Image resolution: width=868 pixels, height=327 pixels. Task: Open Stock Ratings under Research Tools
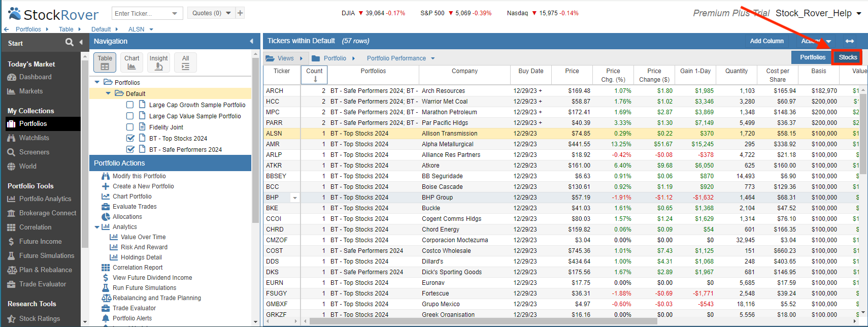click(x=39, y=319)
